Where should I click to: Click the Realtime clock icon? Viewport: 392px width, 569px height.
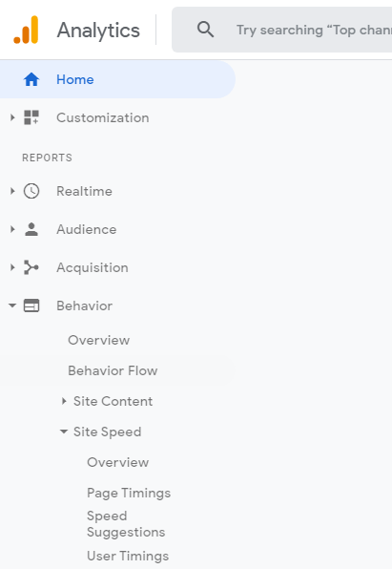point(31,191)
